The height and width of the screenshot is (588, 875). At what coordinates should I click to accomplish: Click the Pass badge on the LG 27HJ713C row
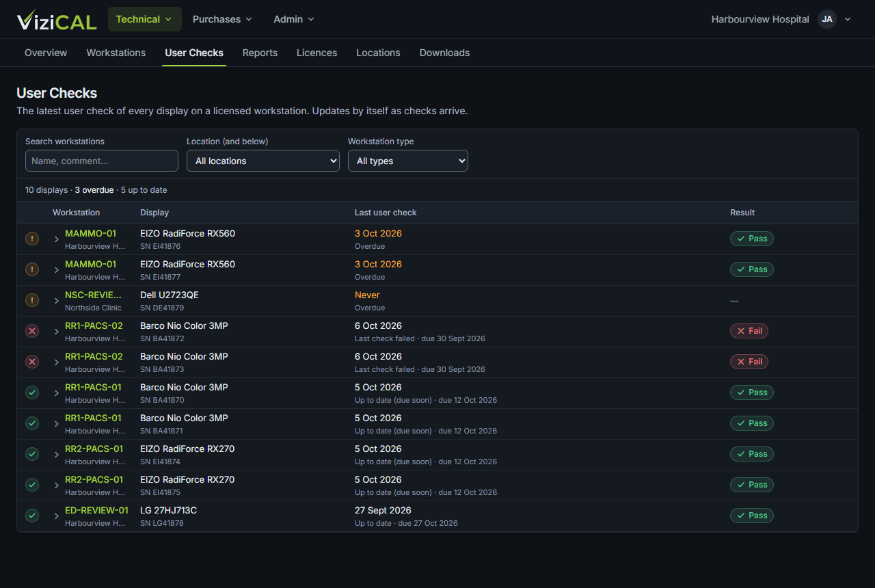click(x=752, y=516)
